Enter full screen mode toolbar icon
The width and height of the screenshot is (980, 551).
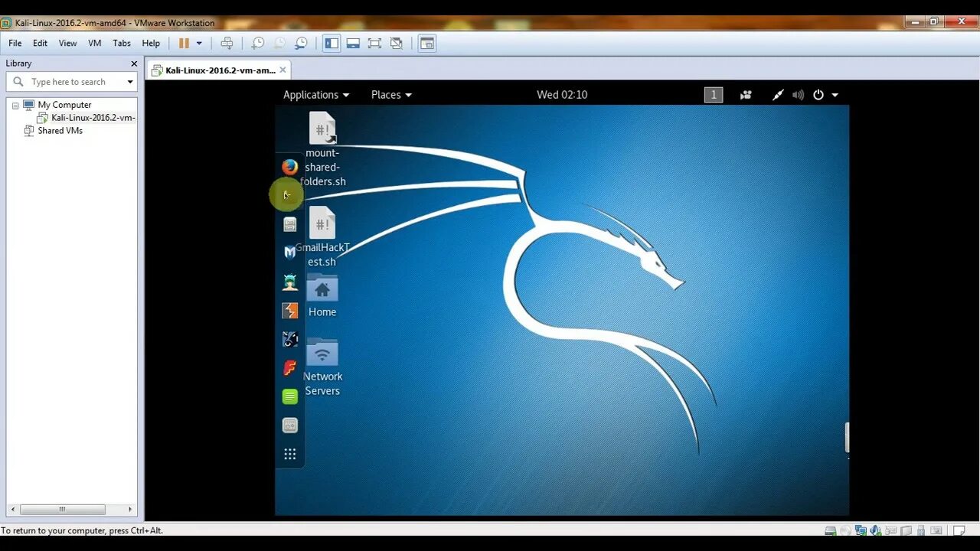click(374, 44)
